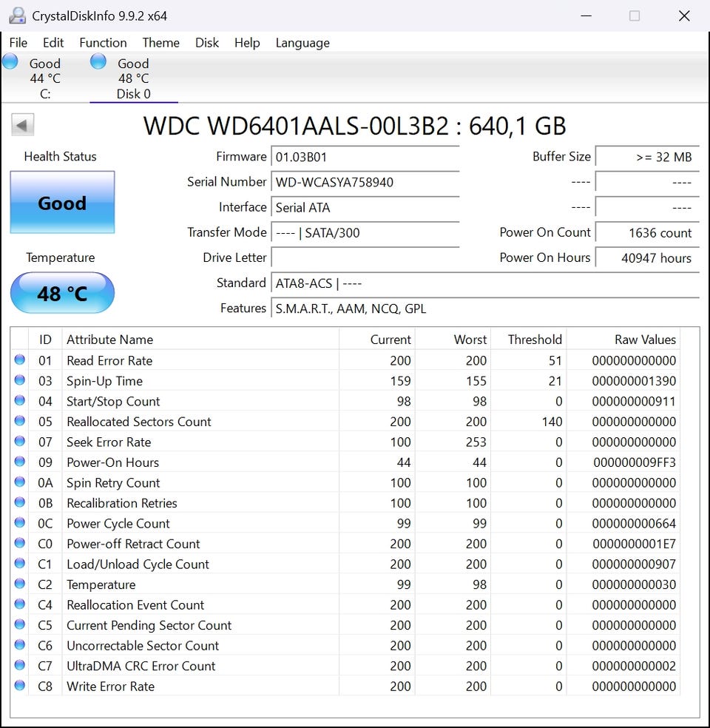Screen dimensions: 710x728
Task: Click the status dot for Seek Error Rate
Action: [x=19, y=441]
